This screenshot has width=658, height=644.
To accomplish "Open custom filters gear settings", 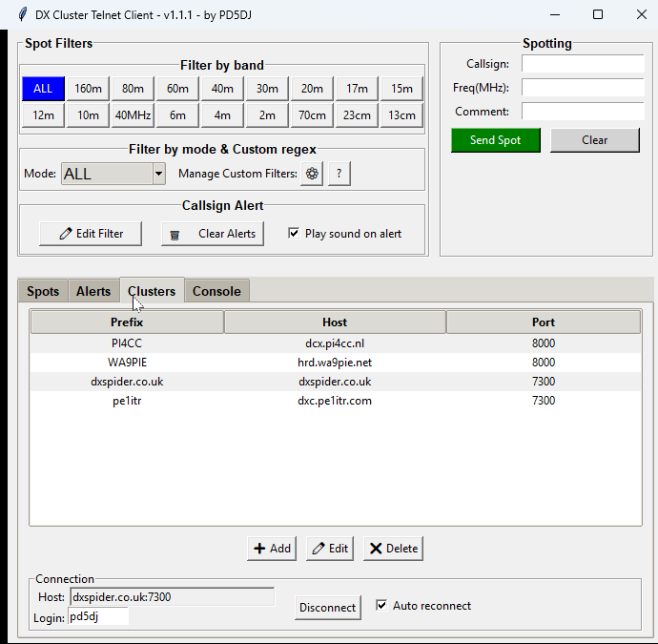I will (x=311, y=175).
